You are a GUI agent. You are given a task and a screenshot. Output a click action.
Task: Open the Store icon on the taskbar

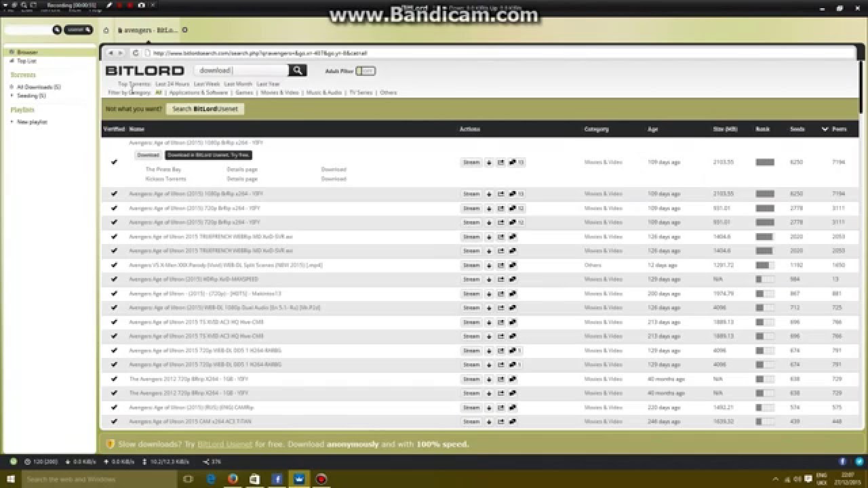click(254, 479)
